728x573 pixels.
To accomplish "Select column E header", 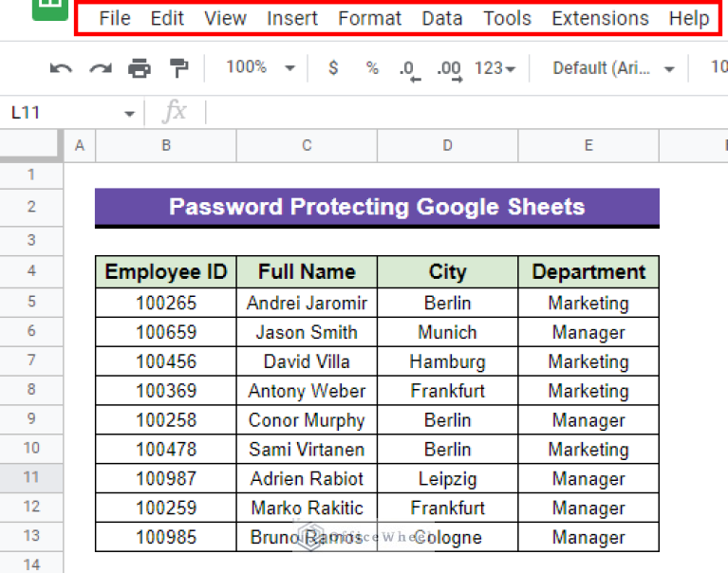I will coord(588,146).
